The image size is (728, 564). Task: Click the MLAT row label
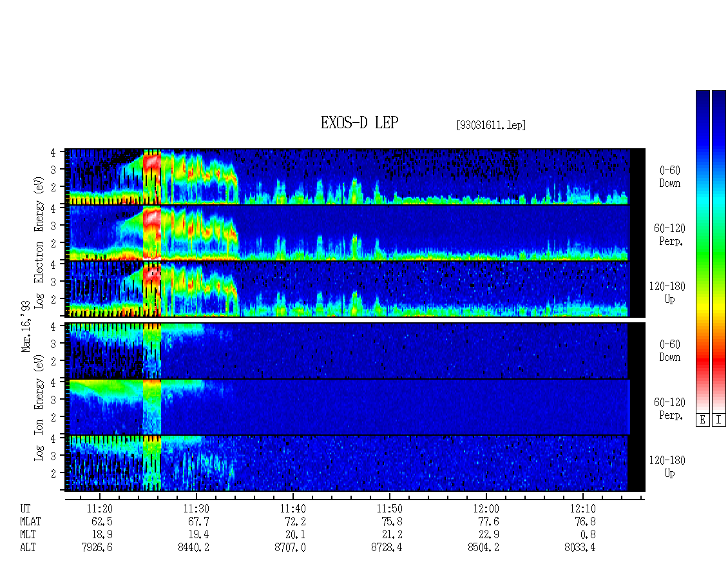pyautogui.click(x=30, y=521)
